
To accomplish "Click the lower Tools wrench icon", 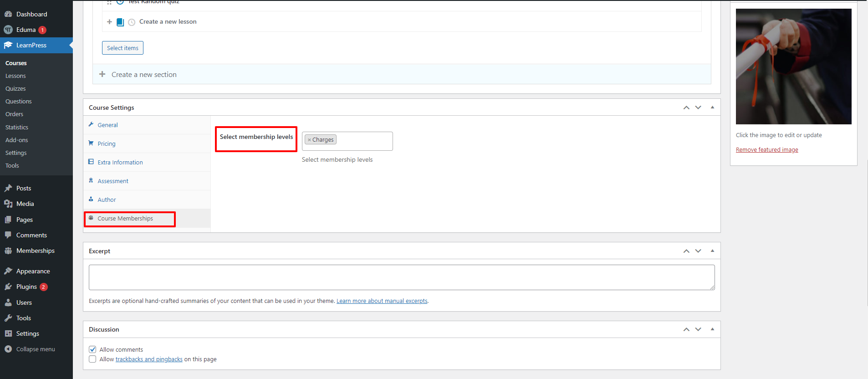I will (x=8, y=318).
